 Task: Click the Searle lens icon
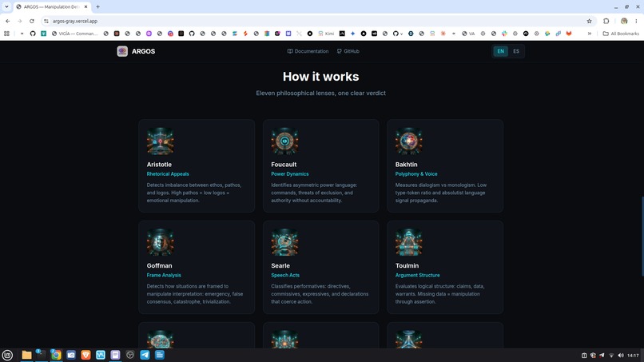click(x=284, y=242)
